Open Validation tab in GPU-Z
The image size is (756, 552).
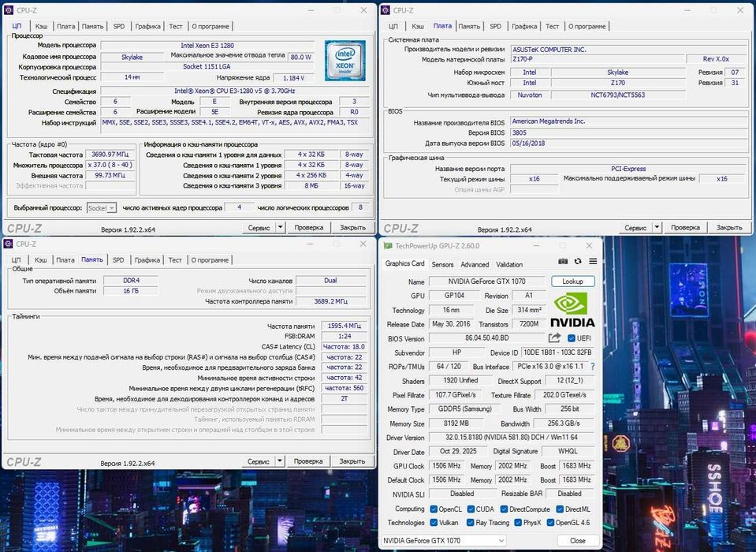(x=509, y=264)
